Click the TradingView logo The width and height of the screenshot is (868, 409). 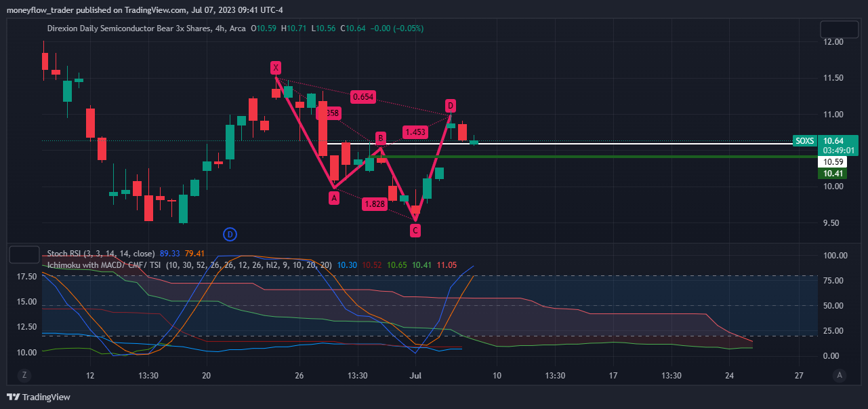click(39, 397)
